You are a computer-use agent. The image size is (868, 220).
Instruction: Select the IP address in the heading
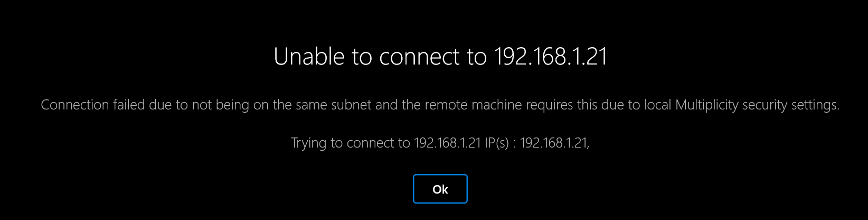pos(551,57)
